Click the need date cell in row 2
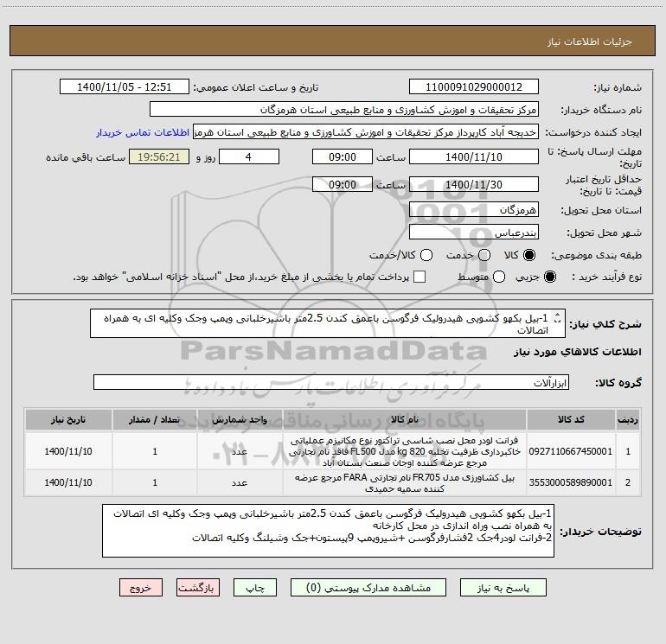666x644 pixels. pos(68,482)
